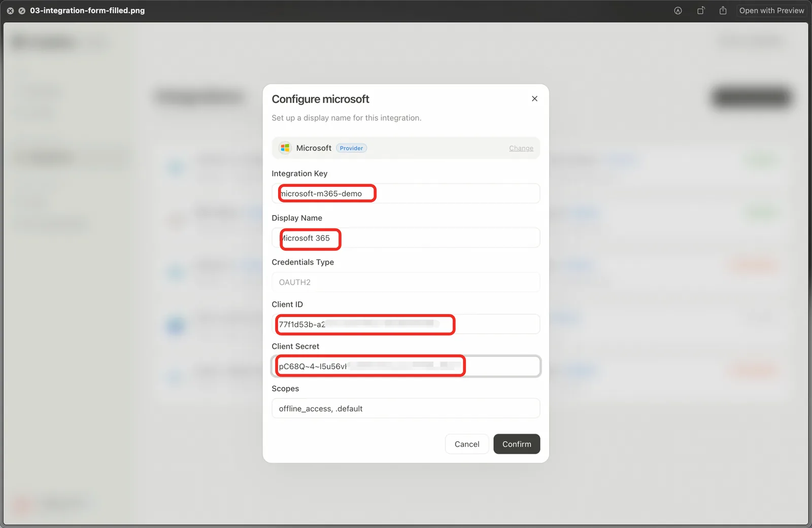The image size is (812, 528).
Task: Click the file name 03-integration-form-filled.png
Action: coord(87,11)
